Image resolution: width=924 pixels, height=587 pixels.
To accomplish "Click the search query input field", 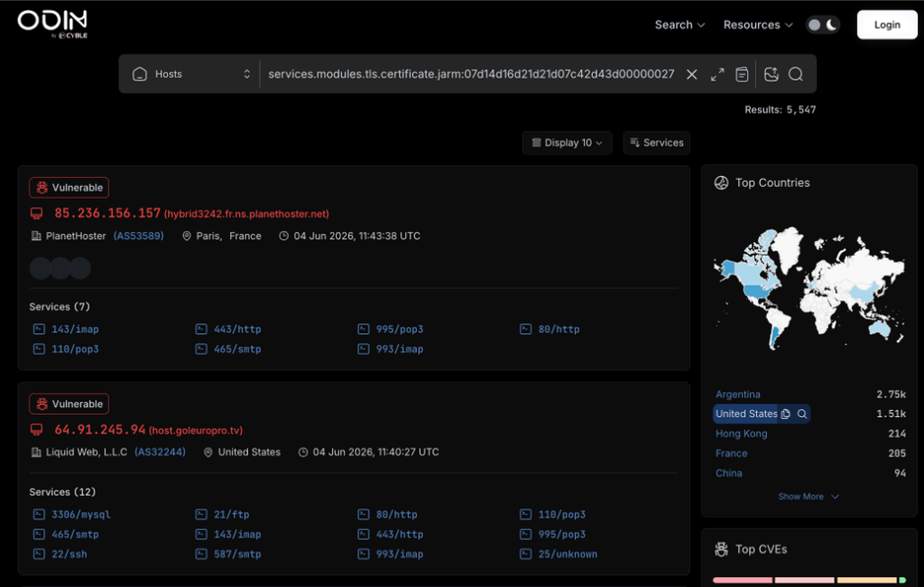I will tap(471, 74).
